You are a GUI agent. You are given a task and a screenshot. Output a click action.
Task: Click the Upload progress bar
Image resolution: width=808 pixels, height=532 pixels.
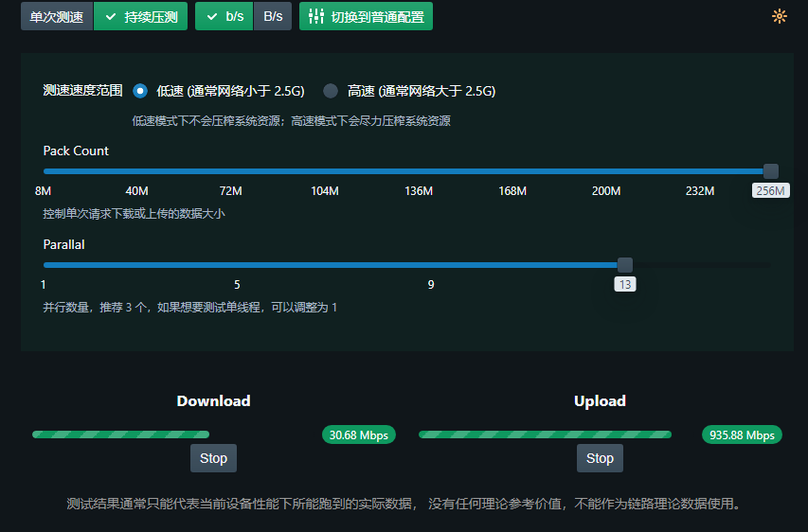pyautogui.click(x=546, y=434)
